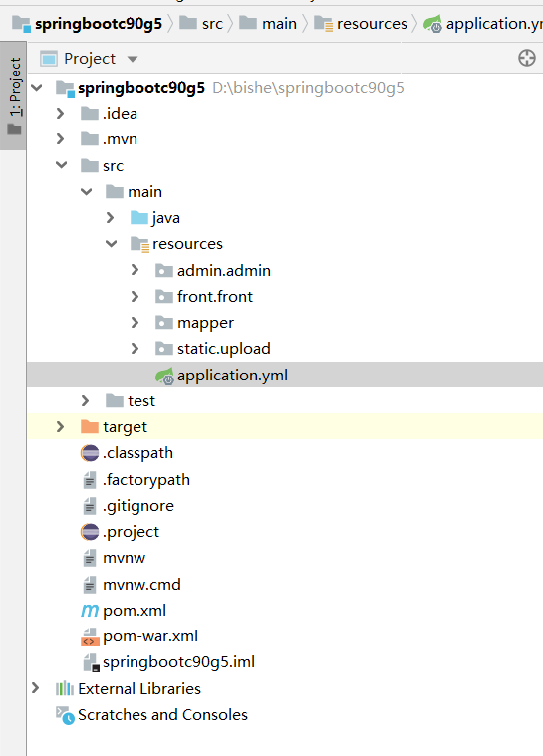This screenshot has height=756, width=543.
Task: Collapse the resources folder
Action: click(111, 244)
